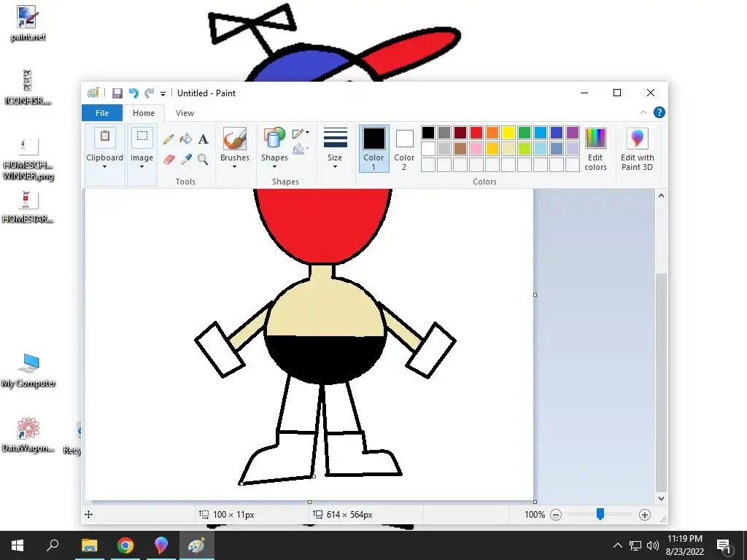This screenshot has height=560, width=747.
Task: Open the HOMESCH... WINNER.png desktop file
Action: pyautogui.click(x=28, y=160)
